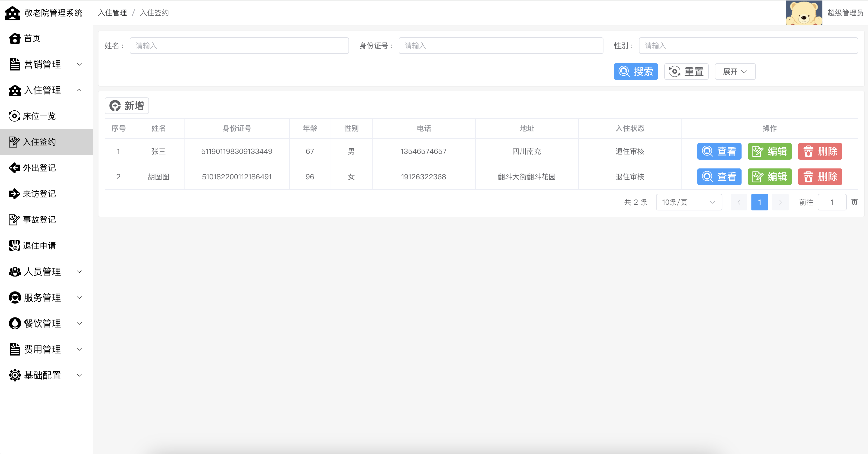Viewport: 868px width, 454px height.
Task: Focus the 身份证号 input field
Action: point(500,46)
